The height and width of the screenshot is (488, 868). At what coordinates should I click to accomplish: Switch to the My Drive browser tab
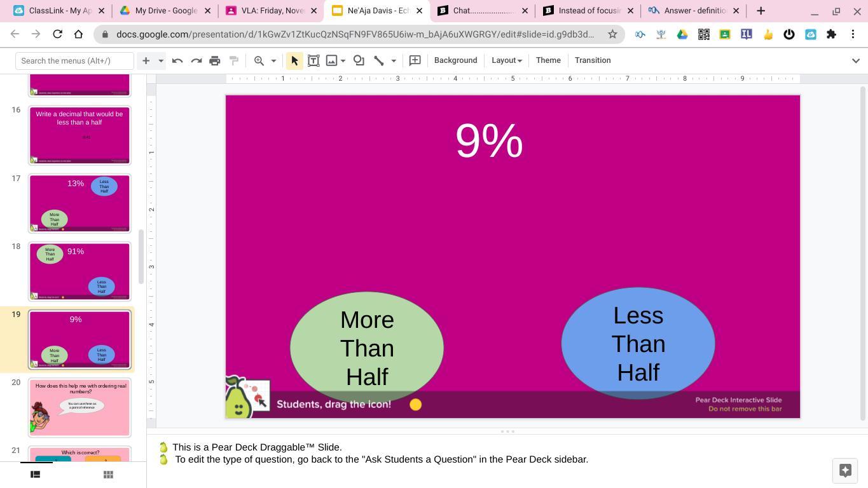pyautogui.click(x=165, y=11)
